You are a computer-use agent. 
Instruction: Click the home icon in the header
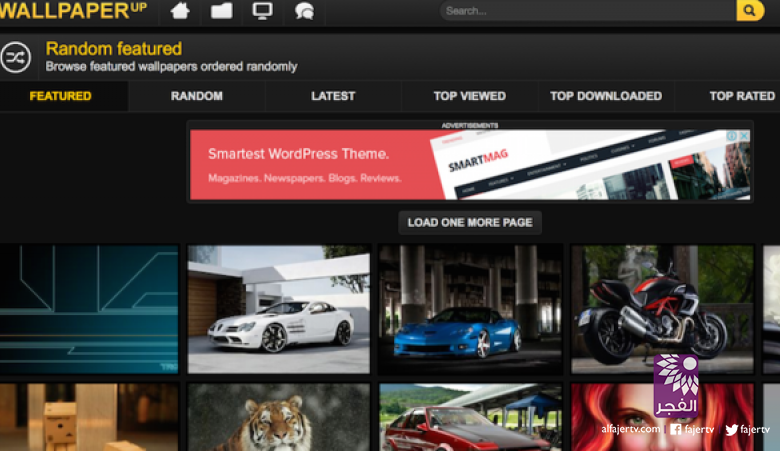[180, 11]
